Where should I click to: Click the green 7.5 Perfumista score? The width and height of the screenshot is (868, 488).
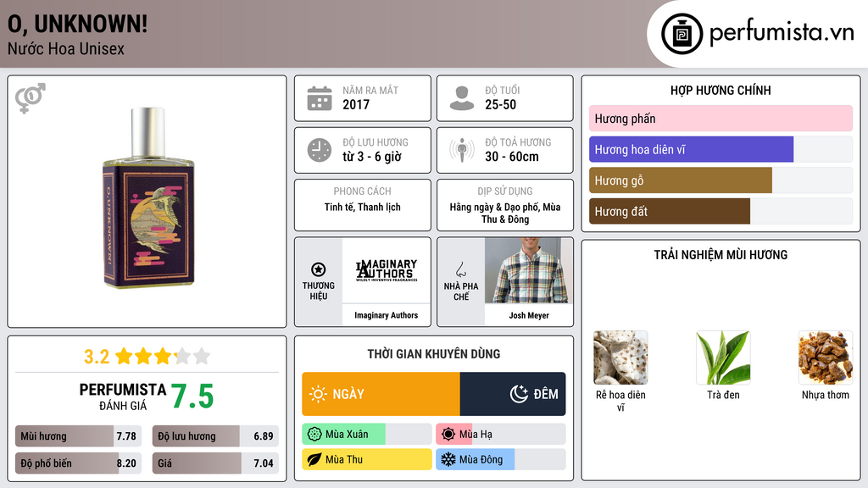(192, 396)
